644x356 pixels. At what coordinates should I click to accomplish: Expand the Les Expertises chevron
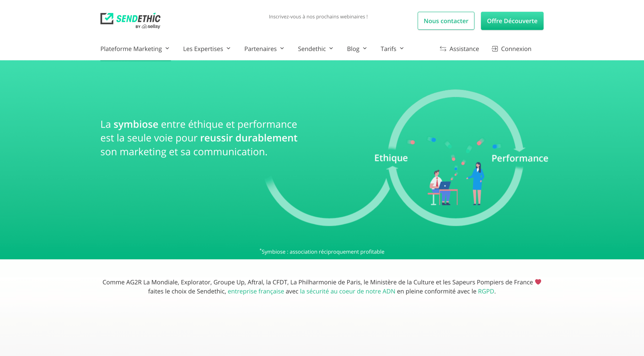point(228,48)
